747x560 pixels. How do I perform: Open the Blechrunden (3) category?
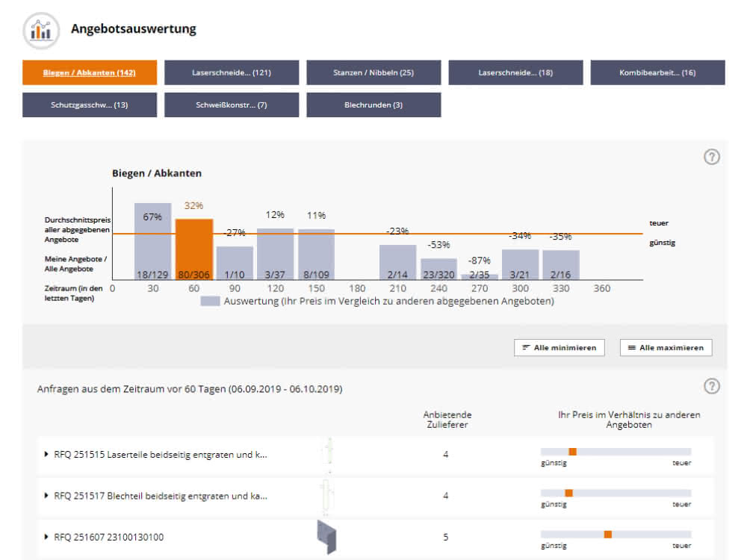[373, 105]
